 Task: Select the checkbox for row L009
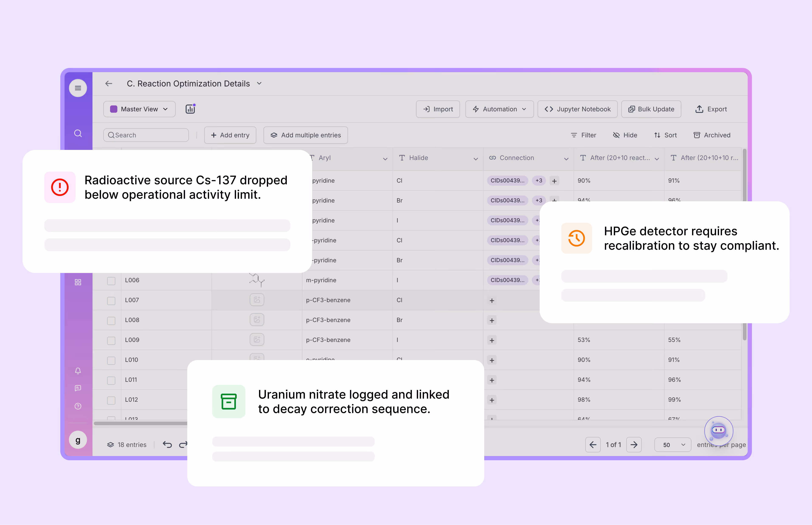pos(111,340)
